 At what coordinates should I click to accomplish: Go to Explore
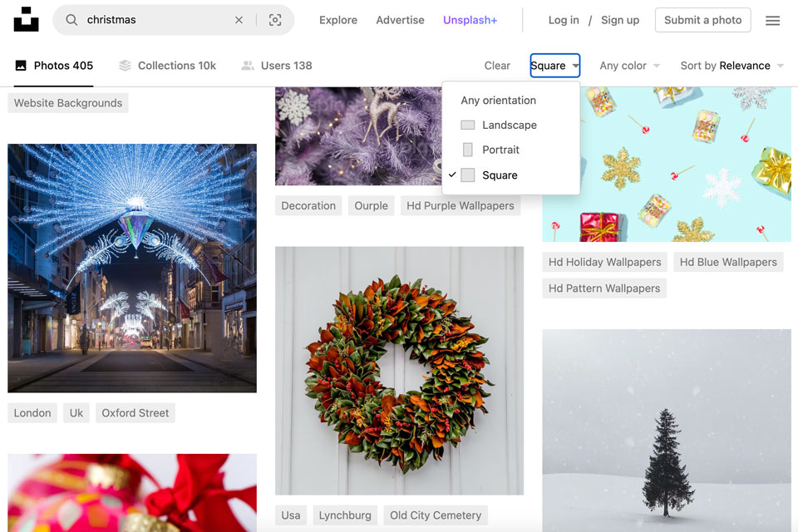pyautogui.click(x=338, y=20)
